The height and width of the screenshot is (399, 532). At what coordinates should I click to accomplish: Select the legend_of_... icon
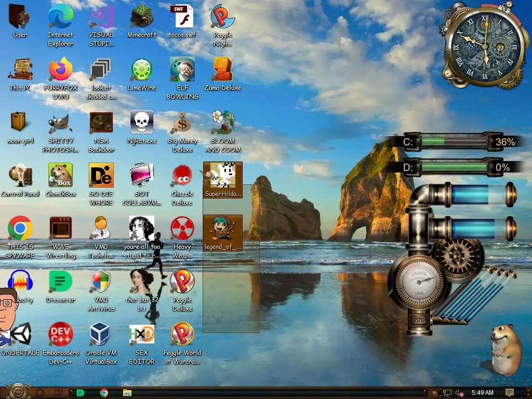(x=222, y=233)
